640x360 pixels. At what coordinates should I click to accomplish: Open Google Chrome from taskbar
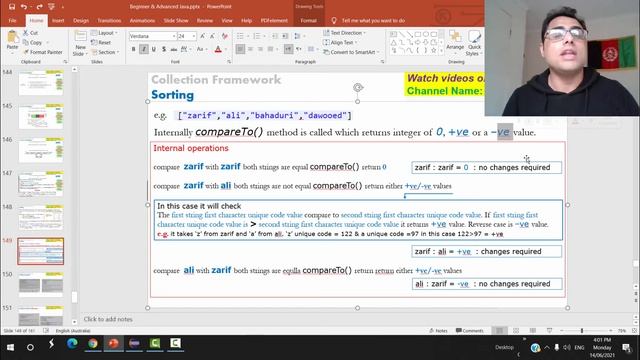point(93,344)
